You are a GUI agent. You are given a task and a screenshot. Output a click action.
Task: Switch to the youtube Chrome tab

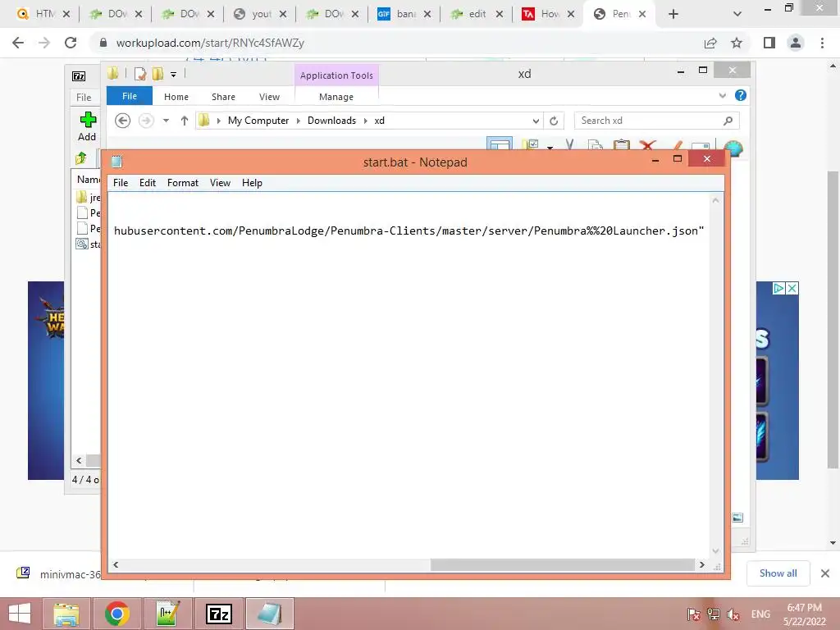pos(260,14)
